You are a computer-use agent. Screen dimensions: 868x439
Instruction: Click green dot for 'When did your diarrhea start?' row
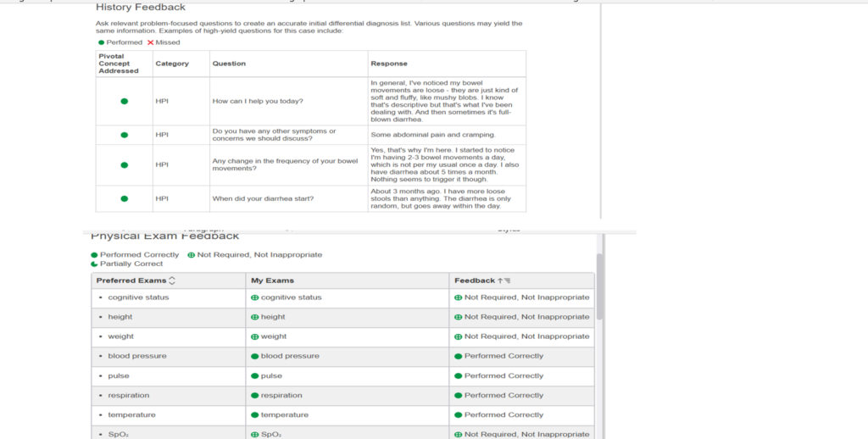coord(125,198)
